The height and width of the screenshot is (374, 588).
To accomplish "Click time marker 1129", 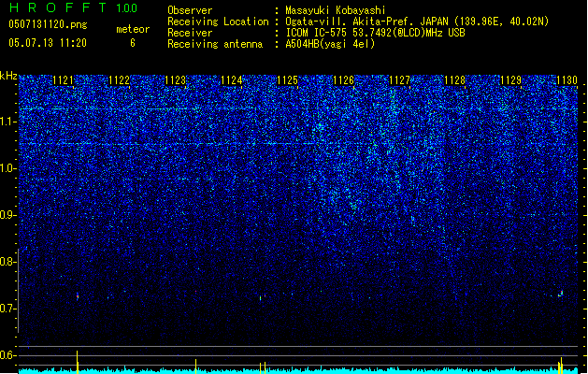I will [511, 80].
